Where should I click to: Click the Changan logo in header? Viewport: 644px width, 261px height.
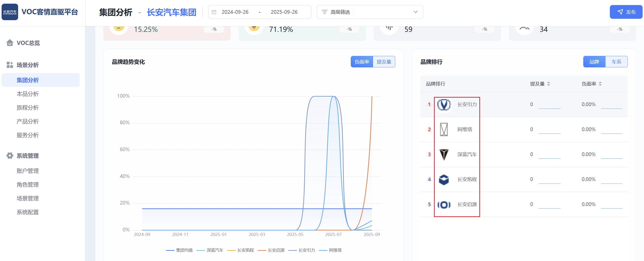(x=10, y=12)
